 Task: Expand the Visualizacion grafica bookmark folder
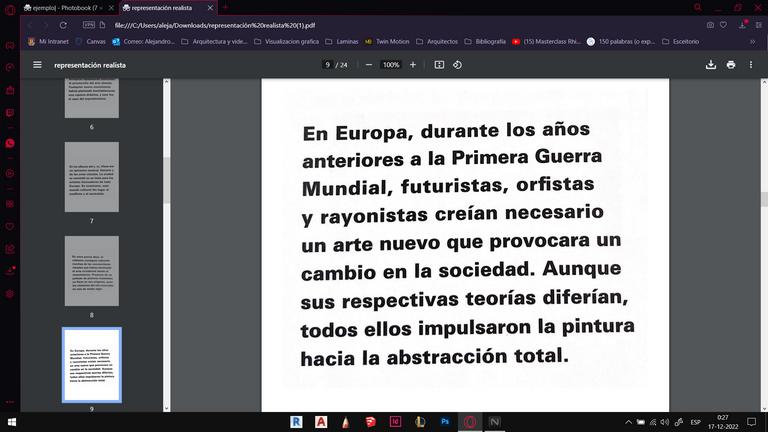pyautogui.click(x=287, y=42)
